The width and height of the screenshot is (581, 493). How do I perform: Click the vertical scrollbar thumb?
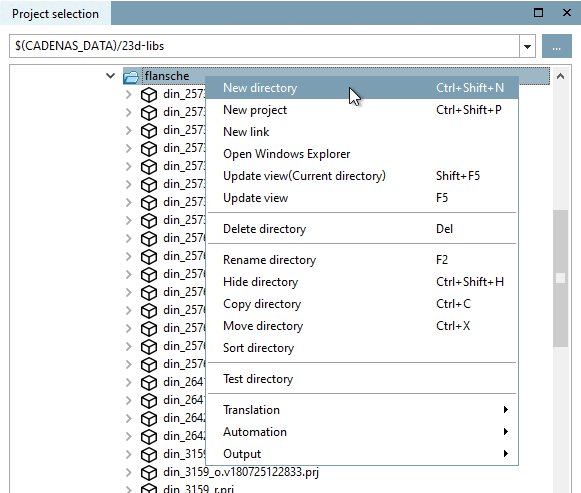(561, 279)
